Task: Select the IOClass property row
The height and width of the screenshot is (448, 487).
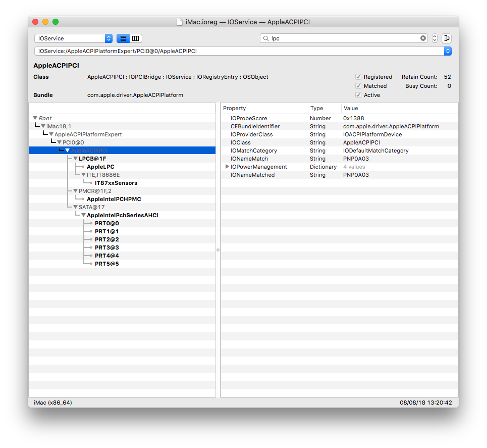Action: click(x=340, y=142)
